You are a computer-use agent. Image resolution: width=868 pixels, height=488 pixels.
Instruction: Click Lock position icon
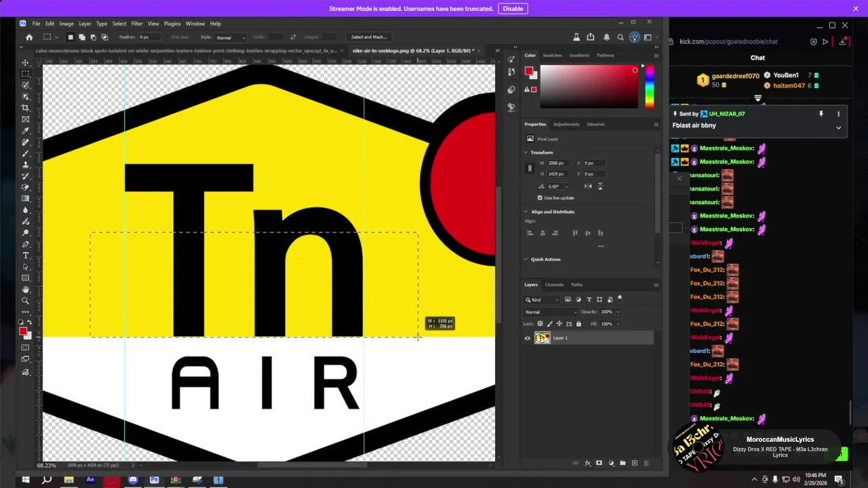[x=559, y=324]
